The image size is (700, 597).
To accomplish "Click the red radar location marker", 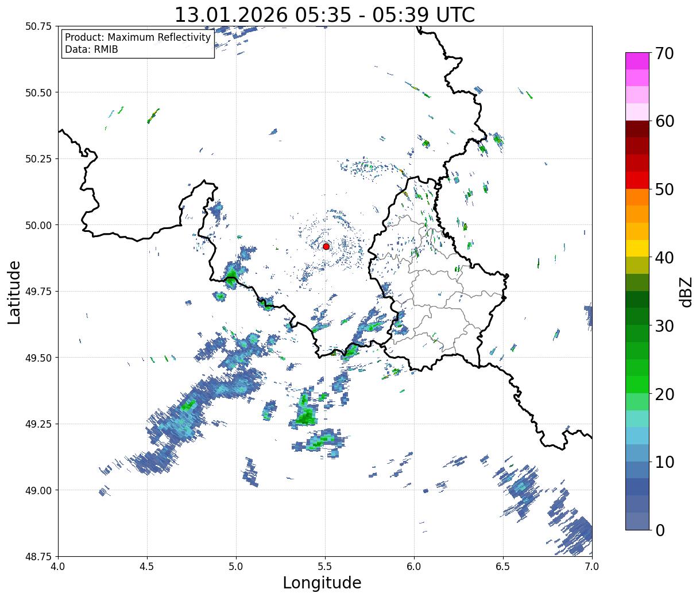I will (x=326, y=246).
